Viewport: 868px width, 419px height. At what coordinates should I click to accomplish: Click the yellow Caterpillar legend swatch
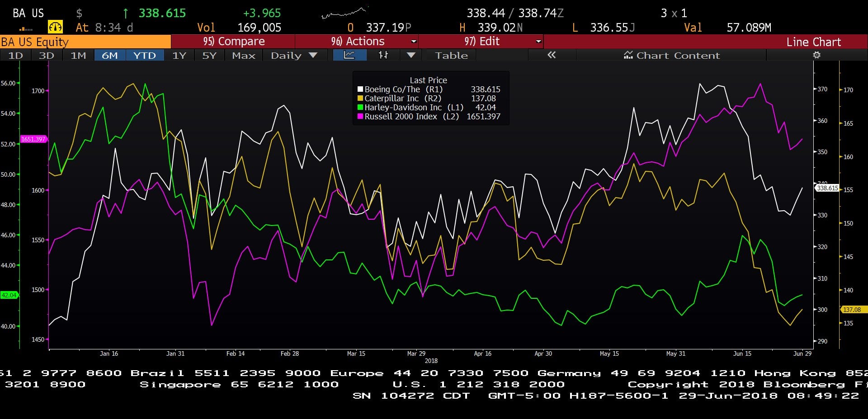(x=360, y=99)
